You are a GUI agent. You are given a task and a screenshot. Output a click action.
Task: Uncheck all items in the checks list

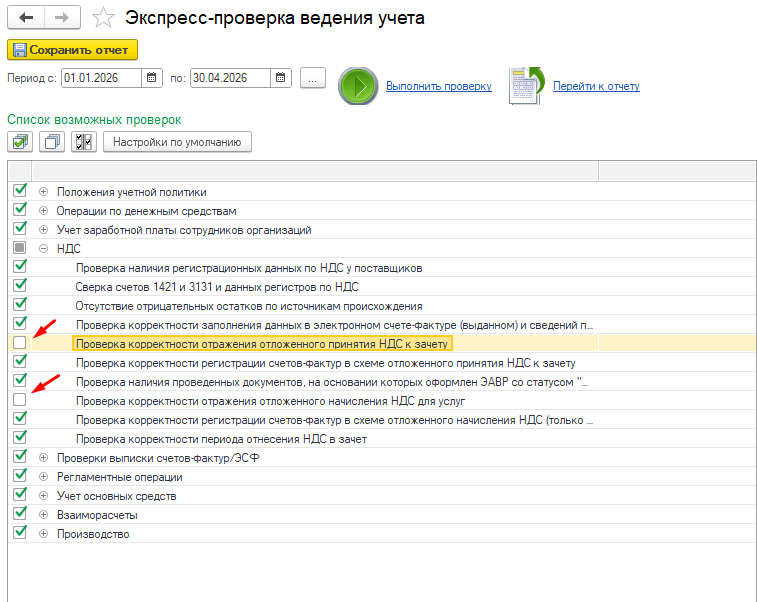pyautogui.click(x=51, y=142)
